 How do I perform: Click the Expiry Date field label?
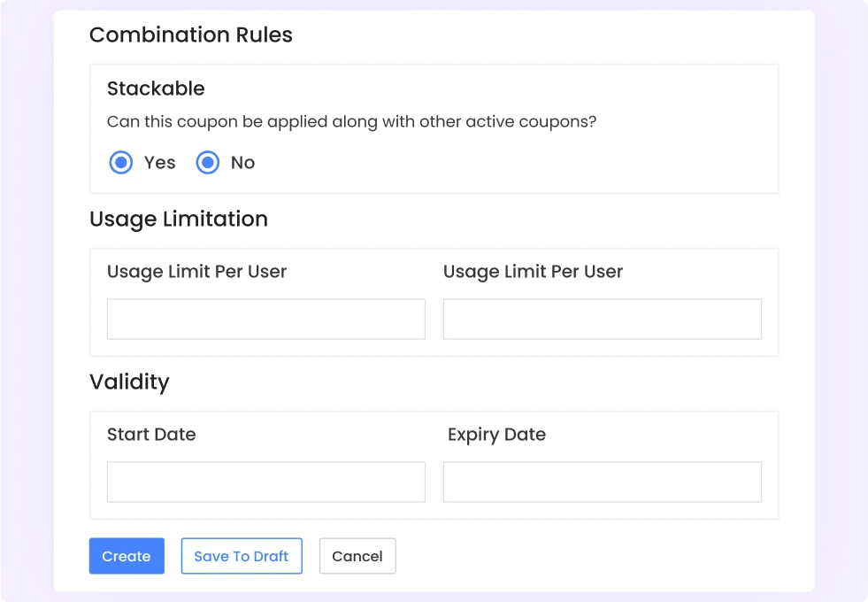coord(496,435)
